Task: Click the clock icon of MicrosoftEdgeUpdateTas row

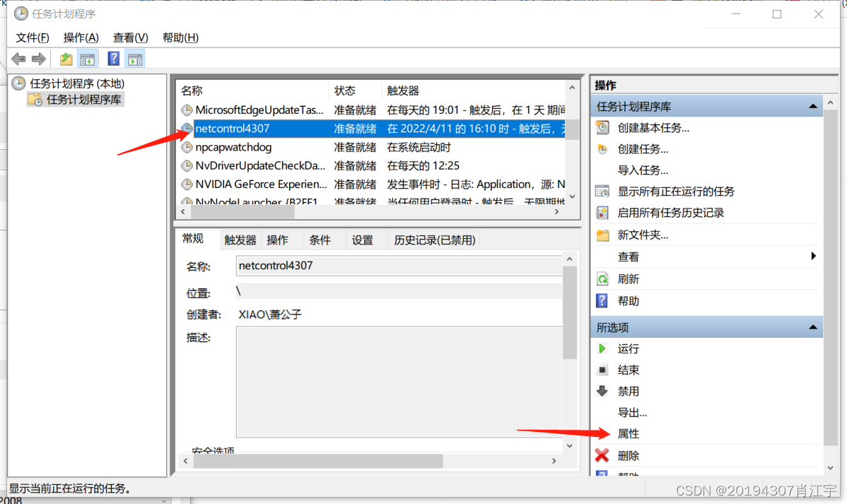Action: tap(187, 110)
